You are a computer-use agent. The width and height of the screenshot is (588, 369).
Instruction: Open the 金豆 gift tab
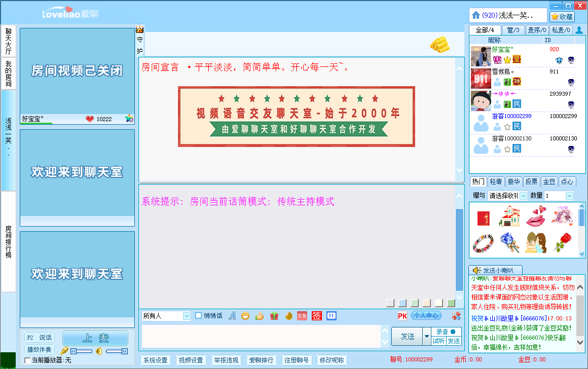[549, 181]
